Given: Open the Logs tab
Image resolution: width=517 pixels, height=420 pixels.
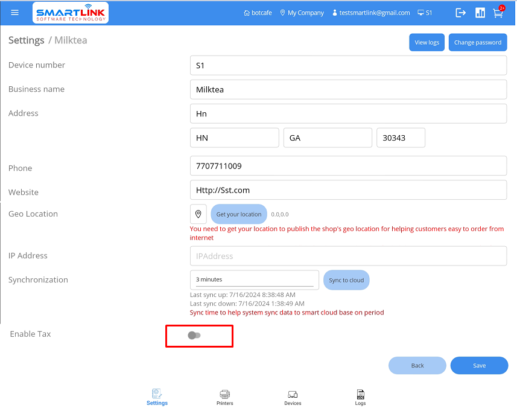Looking at the screenshot, I should click(360, 397).
